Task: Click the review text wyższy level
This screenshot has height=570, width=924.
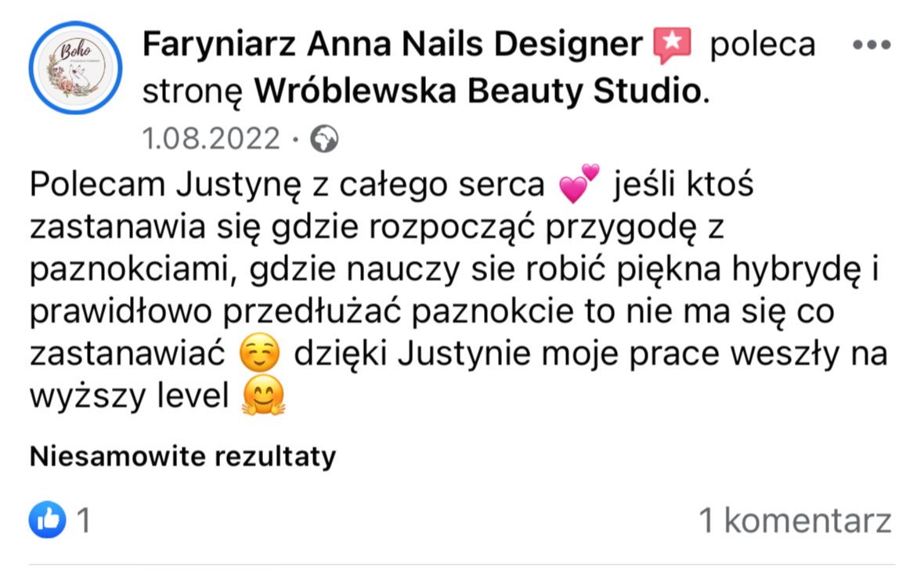Action: coord(129,395)
